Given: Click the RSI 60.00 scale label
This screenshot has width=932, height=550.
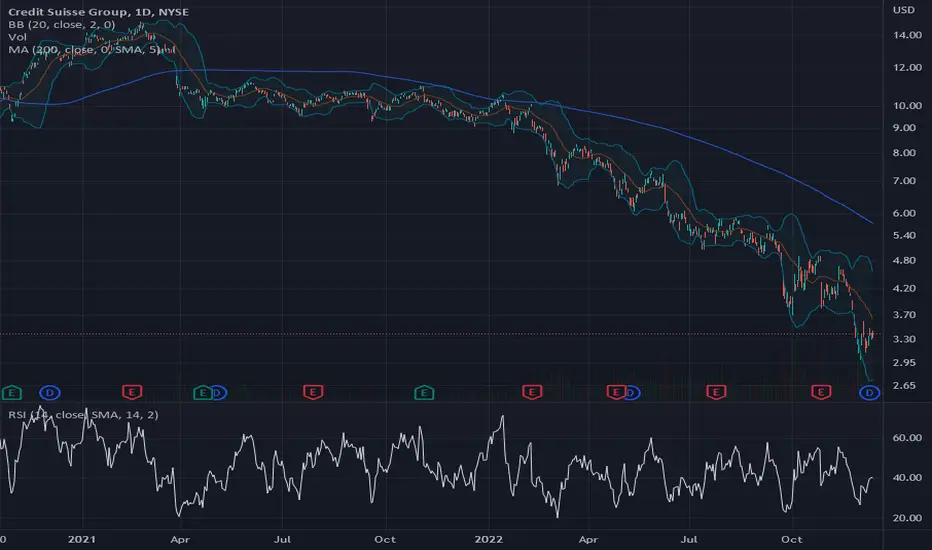Looking at the screenshot, I should [907, 438].
